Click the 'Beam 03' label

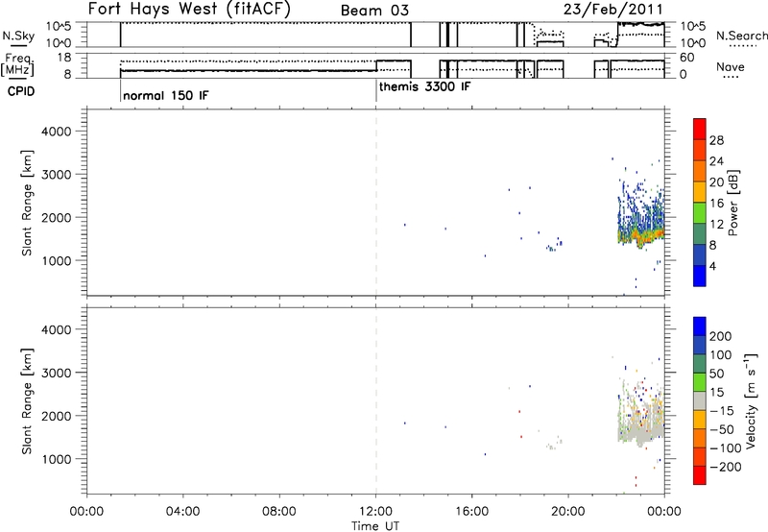(374, 11)
